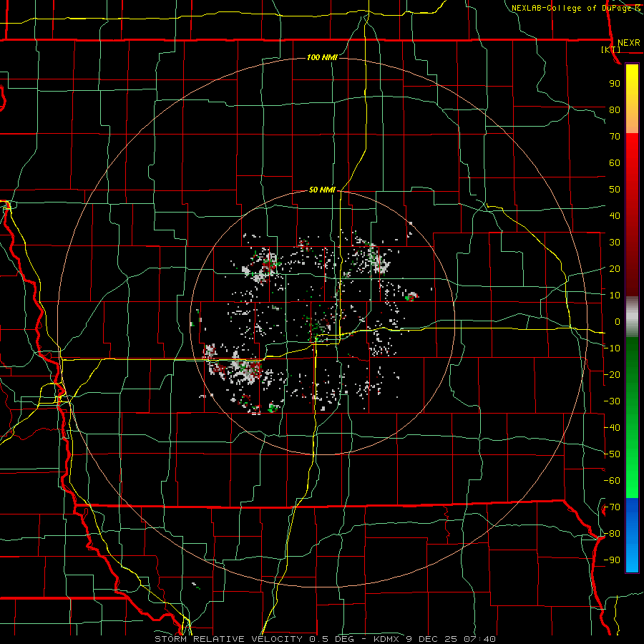Click the -70 value on velocity scale
Screen dimensions: 644x644
tap(612, 507)
